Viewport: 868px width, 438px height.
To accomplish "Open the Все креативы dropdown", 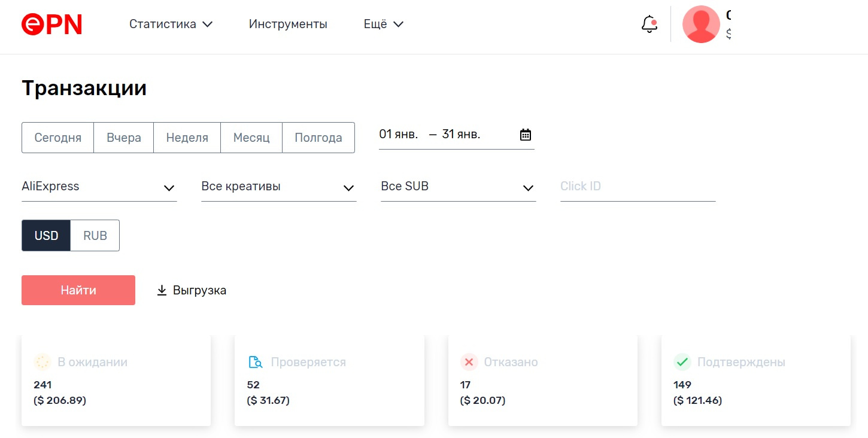I will point(278,187).
